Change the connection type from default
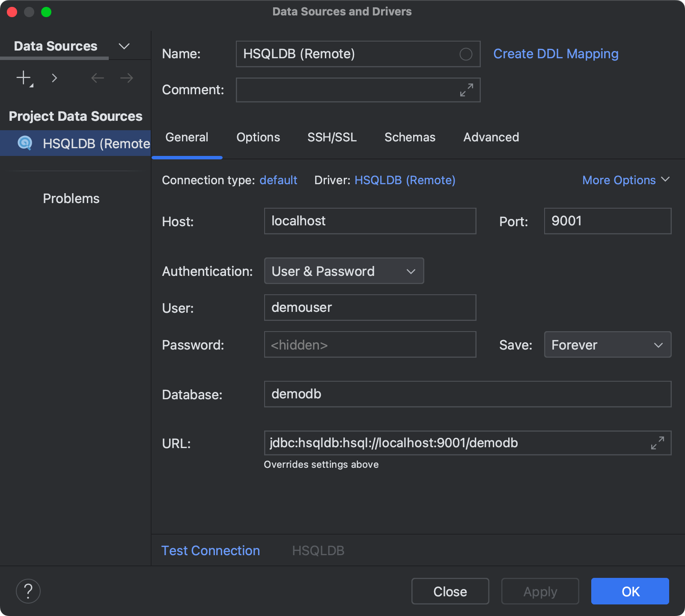The image size is (685, 616). [278, 180]
